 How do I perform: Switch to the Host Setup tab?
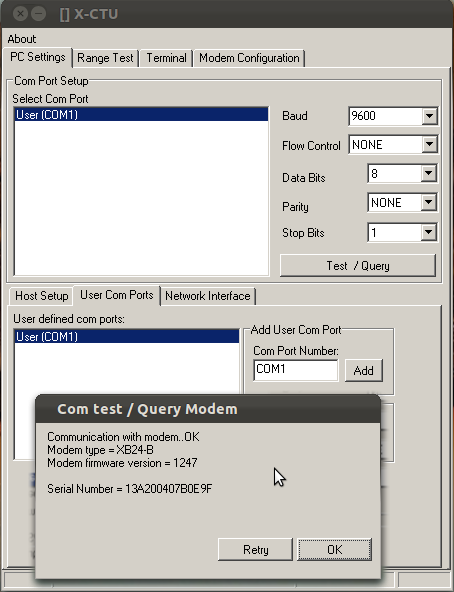pos(42,296)
